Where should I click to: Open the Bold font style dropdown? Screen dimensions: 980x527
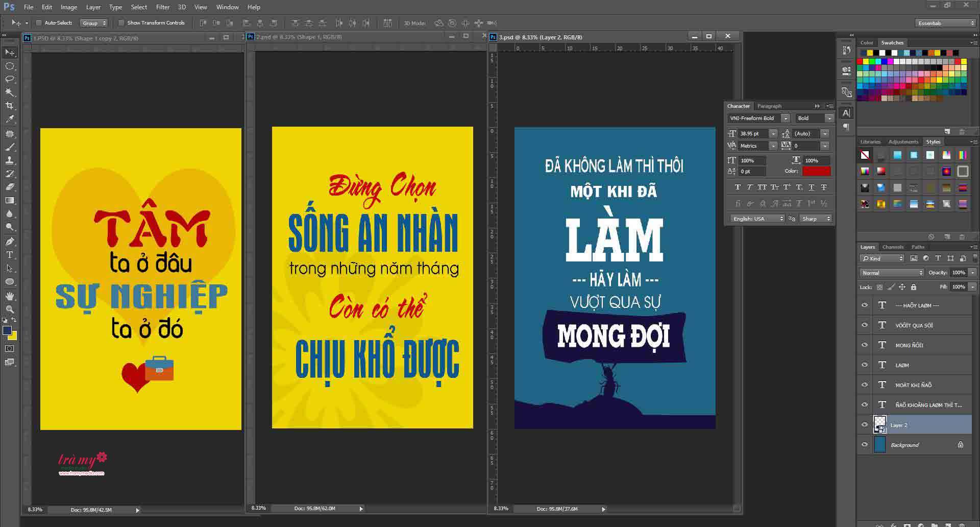[x=829, y=118]
